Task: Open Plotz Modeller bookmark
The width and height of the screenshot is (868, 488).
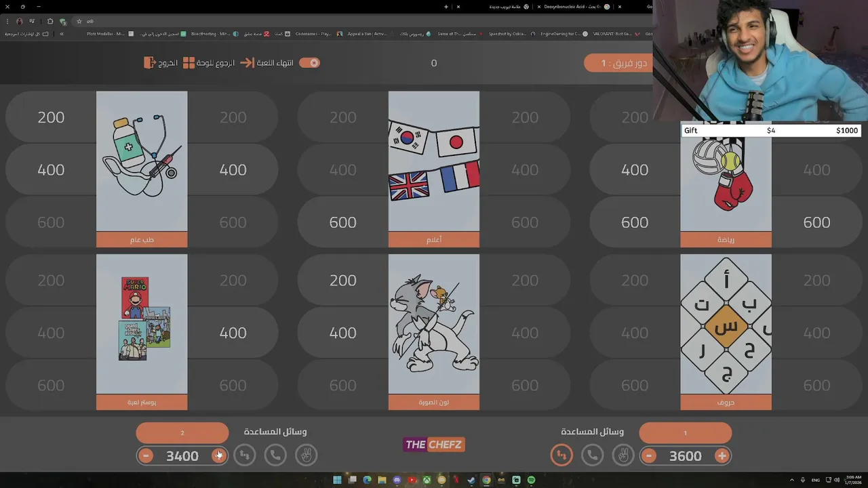Action: click(x=109, y=34)
